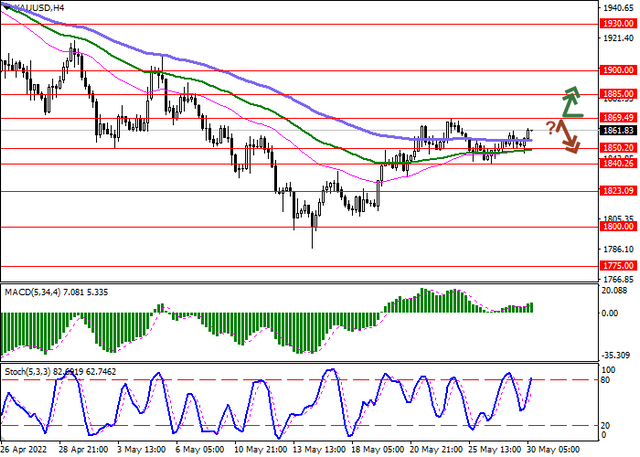640x457 pixels.
Task: Click the 1775.00 price level label
Action: pos(618,266)
